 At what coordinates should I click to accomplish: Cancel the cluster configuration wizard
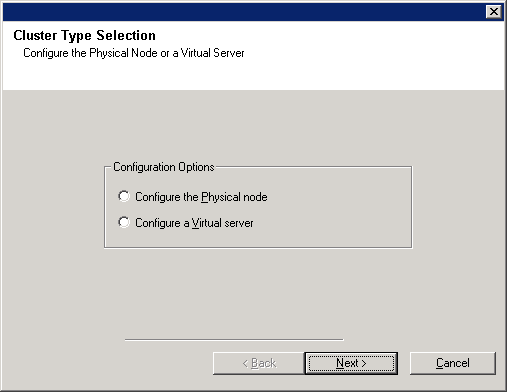click(x=453, y=363)
